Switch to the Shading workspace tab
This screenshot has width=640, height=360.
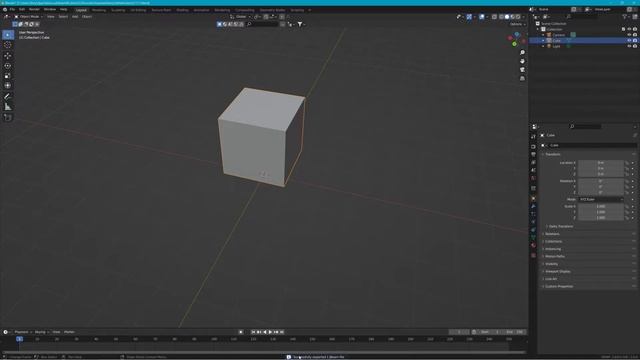coord(182,10)
